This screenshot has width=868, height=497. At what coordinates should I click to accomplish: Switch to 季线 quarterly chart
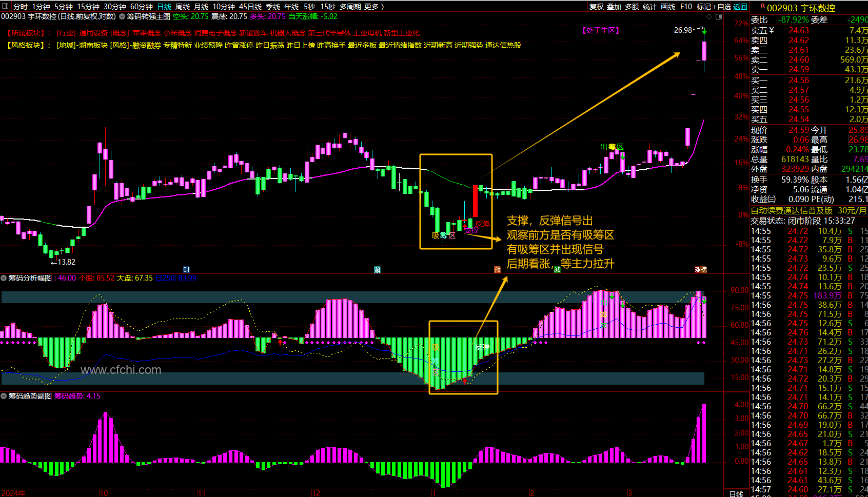(x=273, y=7)
